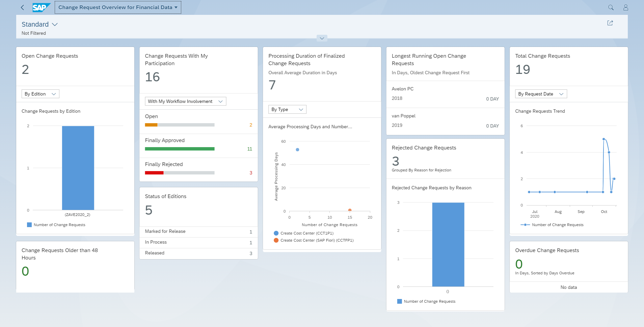Screen dimensions: 644x327
Task: Click the In Process editions row
Action: pyautogui.click(x=198, y=243)
